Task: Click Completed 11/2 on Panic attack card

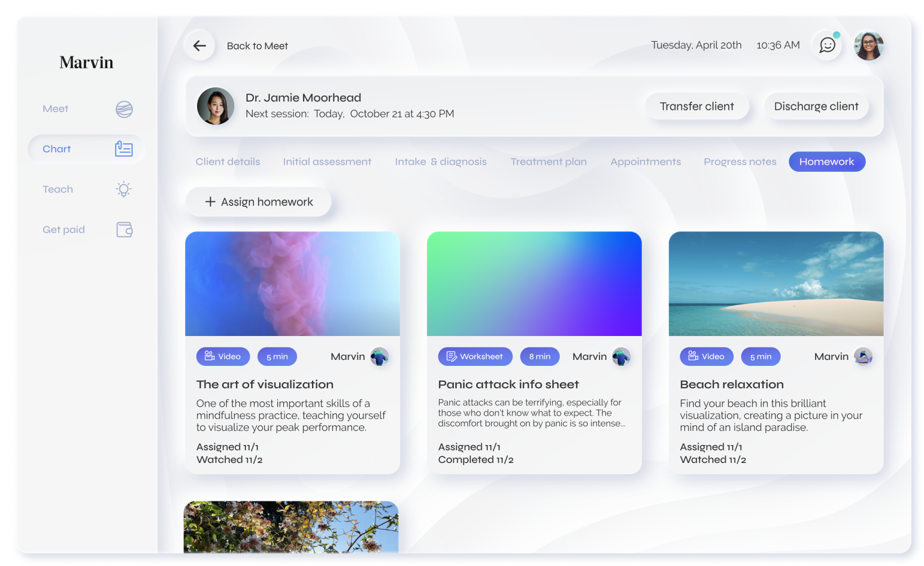Action: [x=476, y=459]
